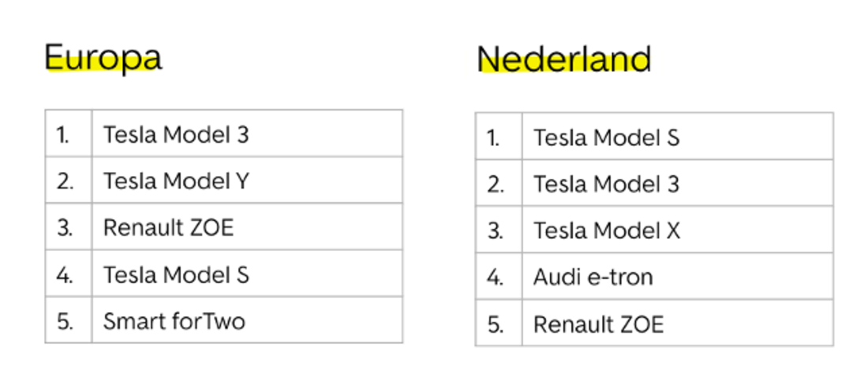Click the Audi e-tron cell
This screenshot has height=388, width=868.
click(593, 278)
